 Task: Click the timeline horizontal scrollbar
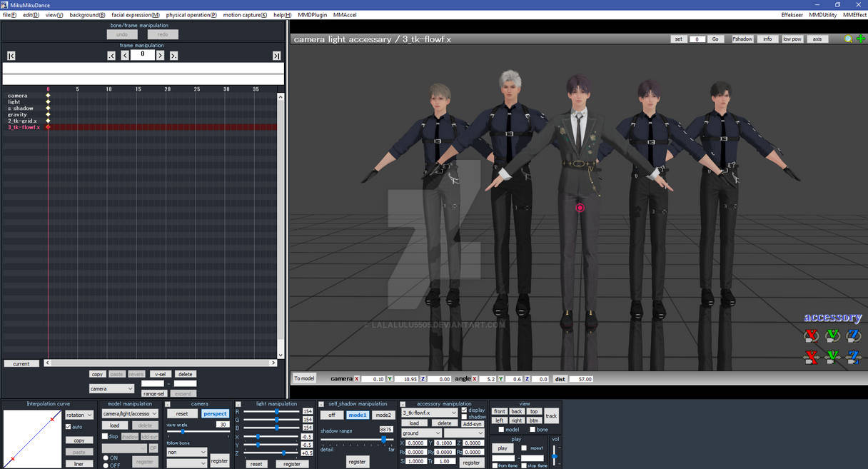(x=161, y=363)
